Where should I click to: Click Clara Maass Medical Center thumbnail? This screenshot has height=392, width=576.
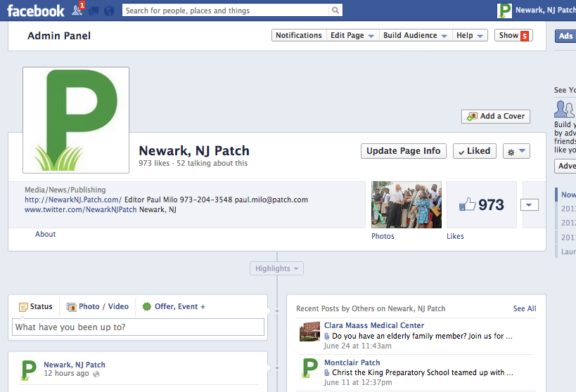click(309, 332)
